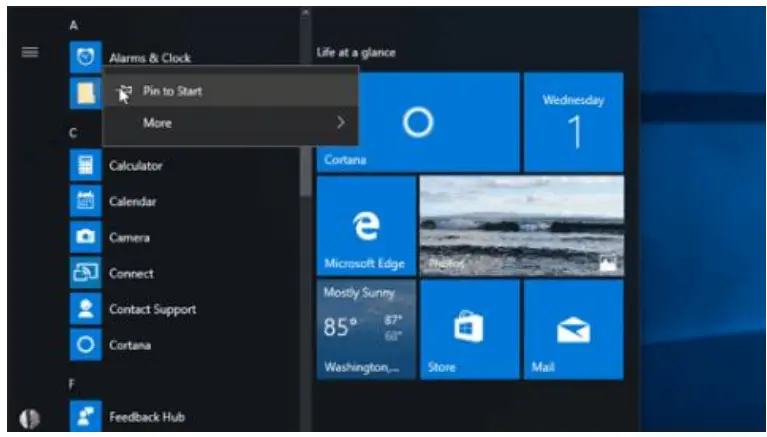
Task: Click the pin icon beside Pin to Start
Action: [x=125, y=91]
